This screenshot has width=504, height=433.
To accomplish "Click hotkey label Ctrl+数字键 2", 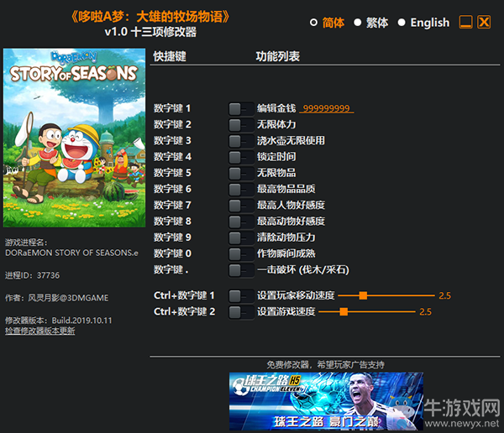I will click(185, 311).
